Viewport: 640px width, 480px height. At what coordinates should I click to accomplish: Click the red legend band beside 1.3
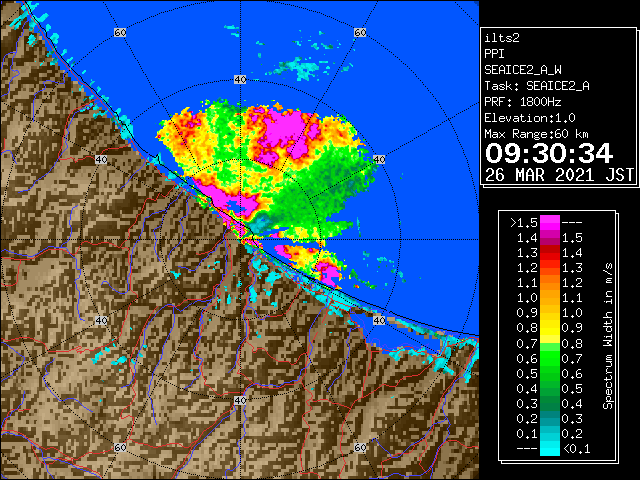[x=549, y=253]
